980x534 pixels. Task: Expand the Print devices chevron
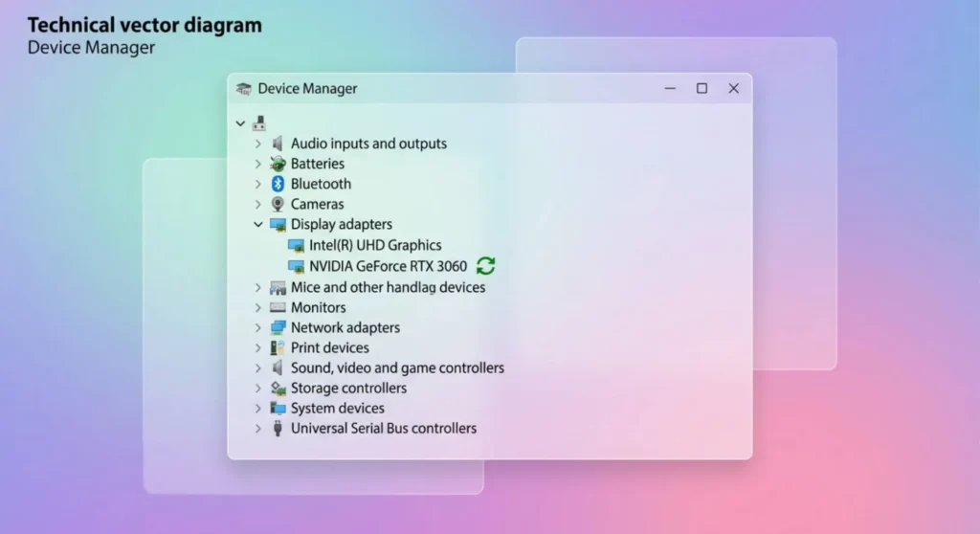pos(258,347)
